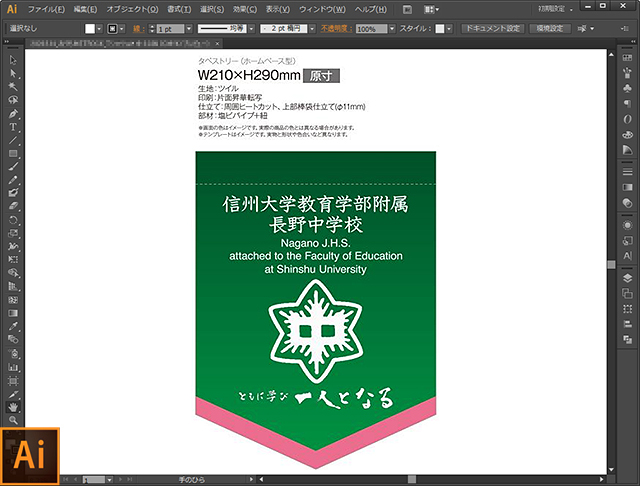Select the Rotate tool
Screen dimensions: 640x486
coord(13,220)
